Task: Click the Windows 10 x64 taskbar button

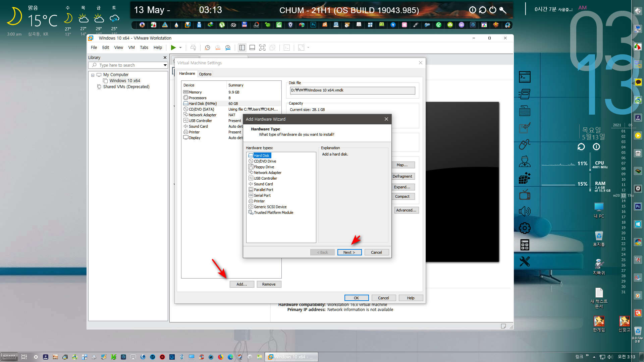Action: [x=292, y=357]
